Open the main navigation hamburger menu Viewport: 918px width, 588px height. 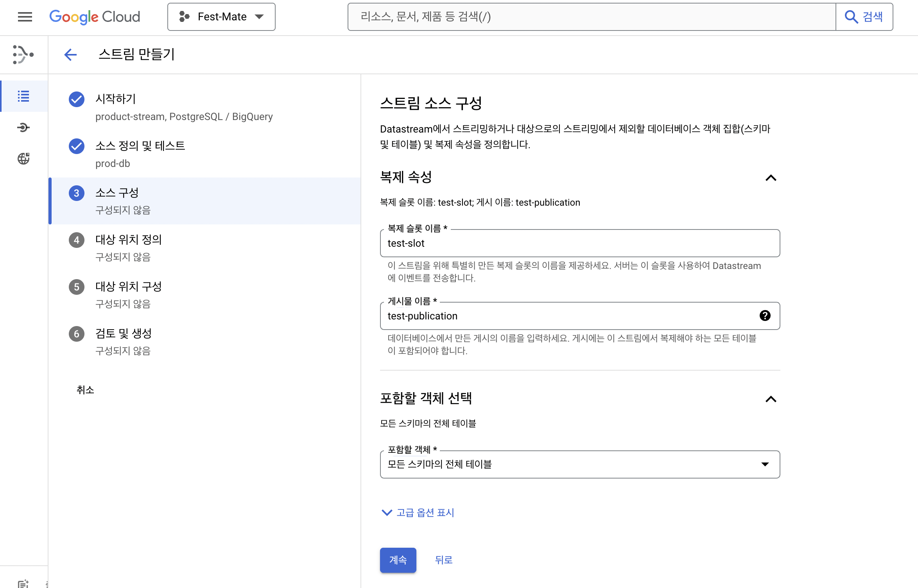point(25,17)
